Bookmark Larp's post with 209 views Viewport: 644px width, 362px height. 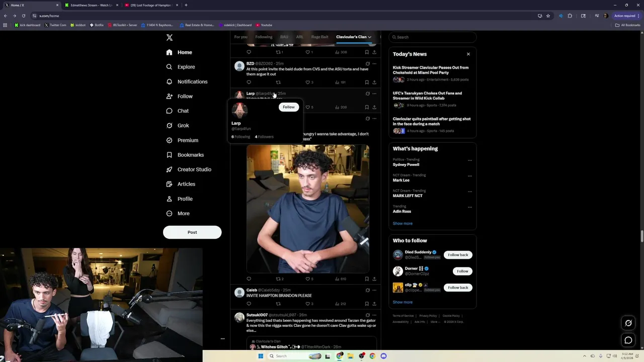click(367, 107)
